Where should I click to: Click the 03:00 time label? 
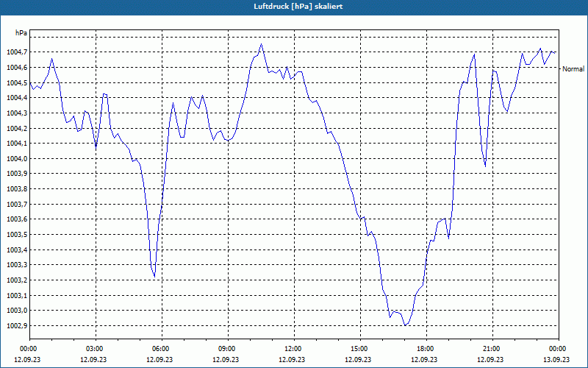pos(94,349)
